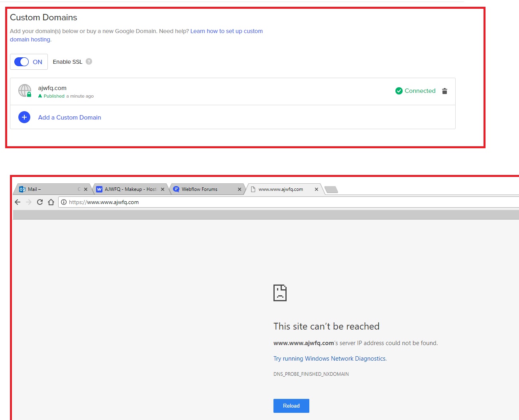
Task: Close the Webflow Forums tab
Action: 240,189
